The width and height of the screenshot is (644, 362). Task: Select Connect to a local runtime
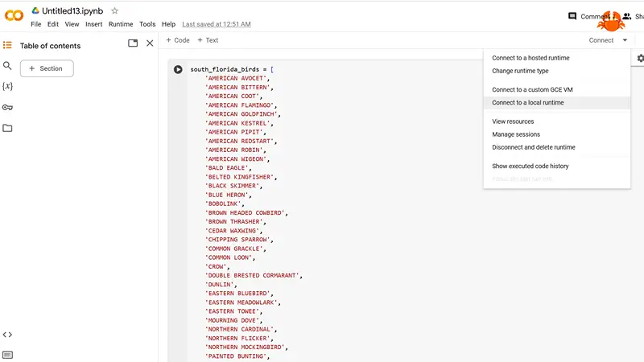(557, 103)
